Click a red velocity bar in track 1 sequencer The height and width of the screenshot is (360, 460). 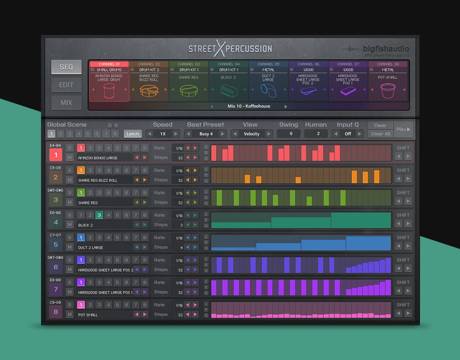[x=214, y=153]
